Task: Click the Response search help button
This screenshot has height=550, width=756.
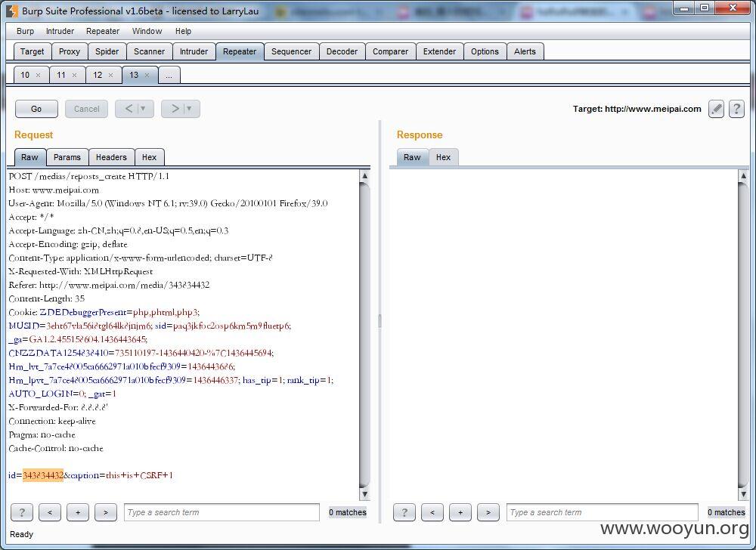Action: click(x=404, y=512)
